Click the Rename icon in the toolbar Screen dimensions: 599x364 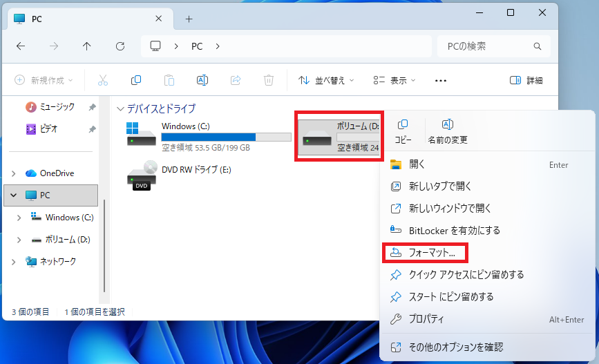coord(202,80)
